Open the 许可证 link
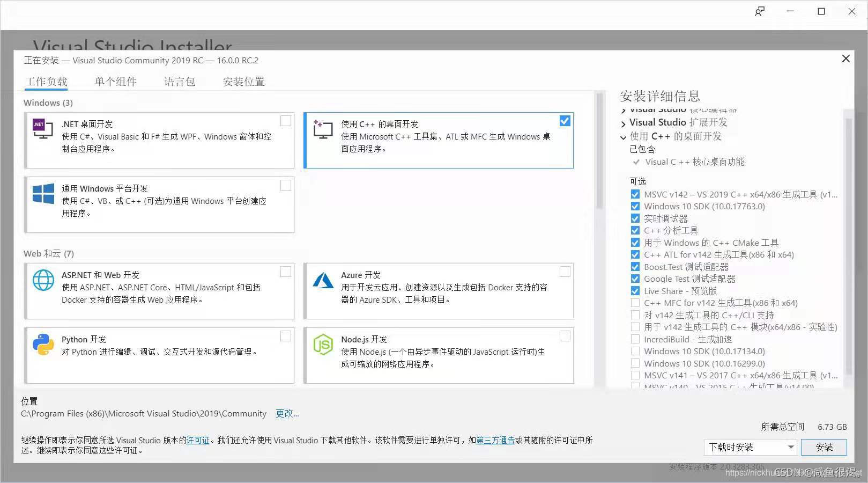 point(198,440)
